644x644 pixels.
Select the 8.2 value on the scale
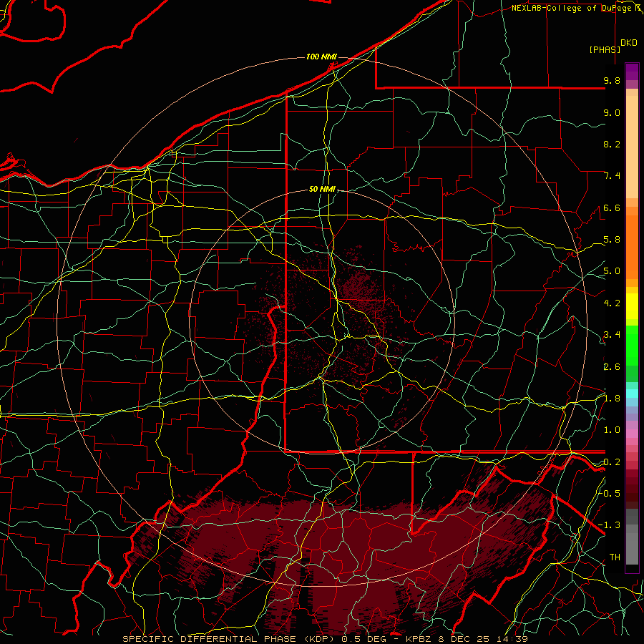[612, 144]
